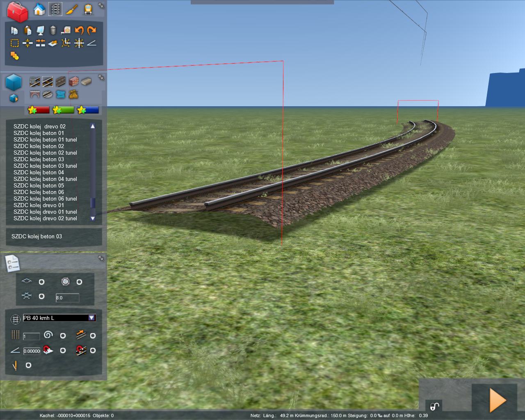Viewport: 525px width, 420px height.
Task: Click the checklist options icon
Action: pos(12,263)
